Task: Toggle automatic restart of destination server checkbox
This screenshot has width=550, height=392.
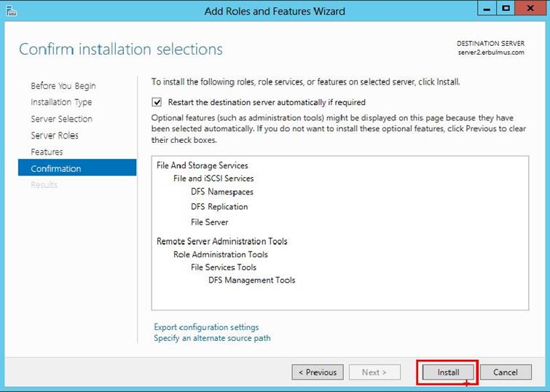Action: 157,103
